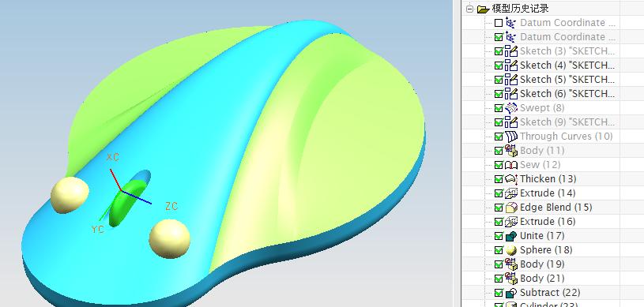This screenshot has width=644, height=307.
Task: Select the Sketch (9) "SKETCH..." row text
Action: 567,122
